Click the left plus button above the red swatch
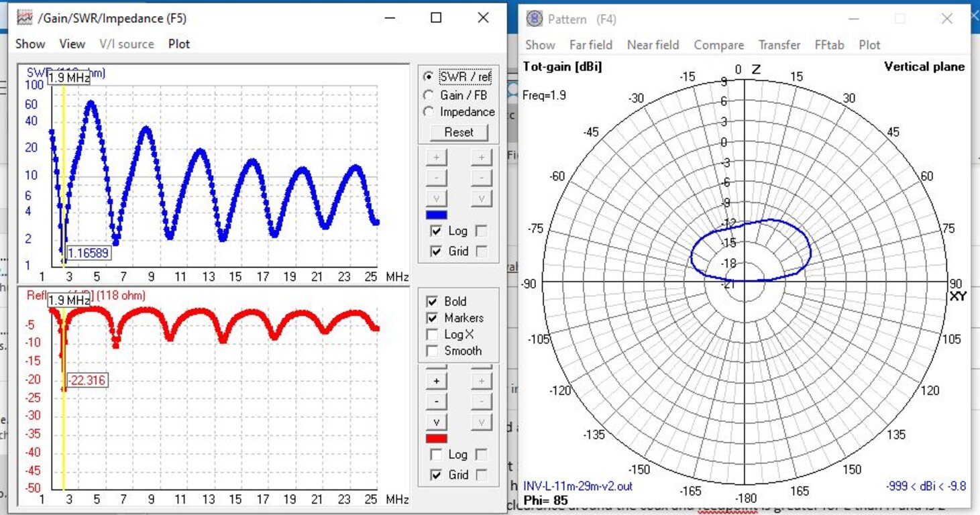The width and height of the screenshot is (980, 515). tap(436, 381)
